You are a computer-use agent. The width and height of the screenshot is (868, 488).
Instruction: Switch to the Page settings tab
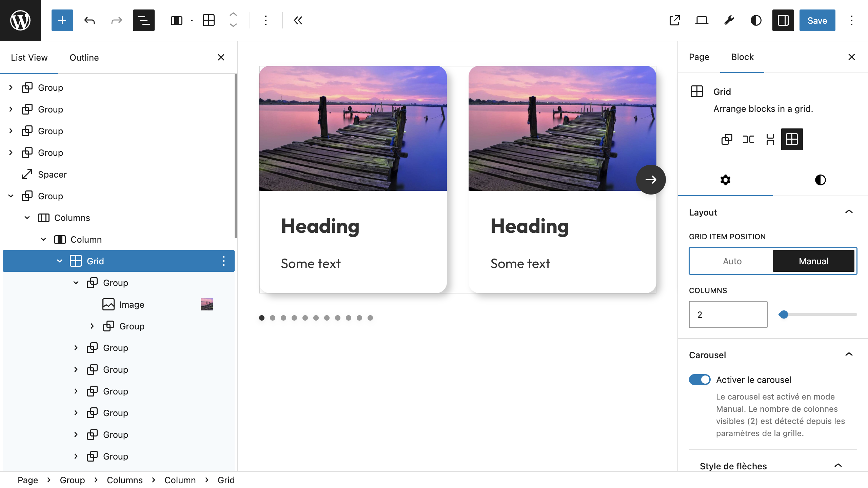pyautogui.click(x=699, y=57)
